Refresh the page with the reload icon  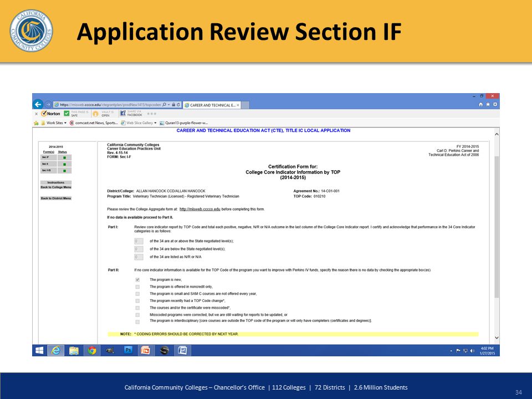tap(178, 105)
